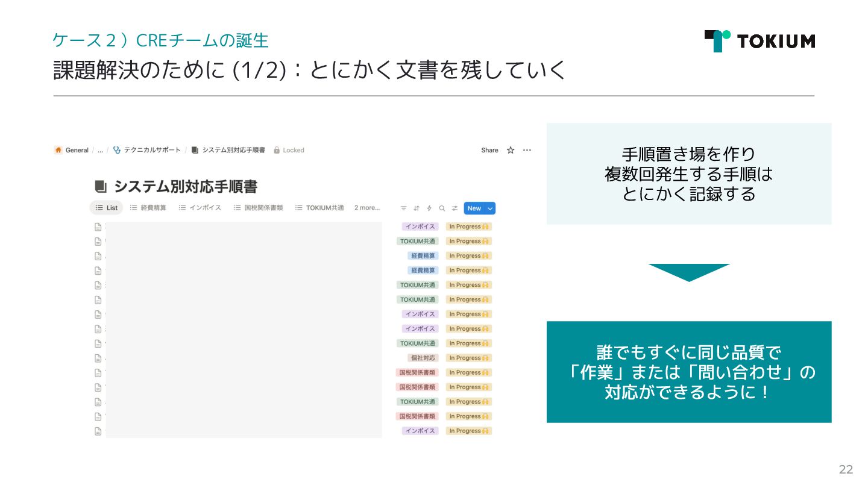The width and height of the screenshot is (868, 488).
Task: Click the database search magnifier icon
Action: pyautogui.click(x=442, y=208)
